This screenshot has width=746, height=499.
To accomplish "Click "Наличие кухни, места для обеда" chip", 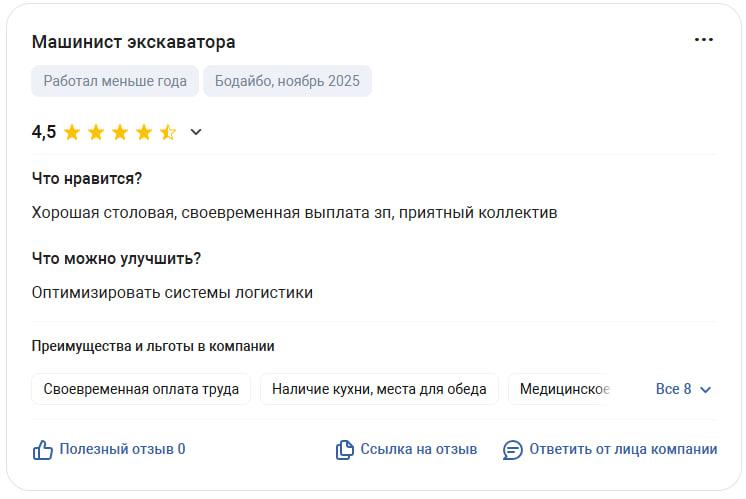I will (x=379, y=389).
